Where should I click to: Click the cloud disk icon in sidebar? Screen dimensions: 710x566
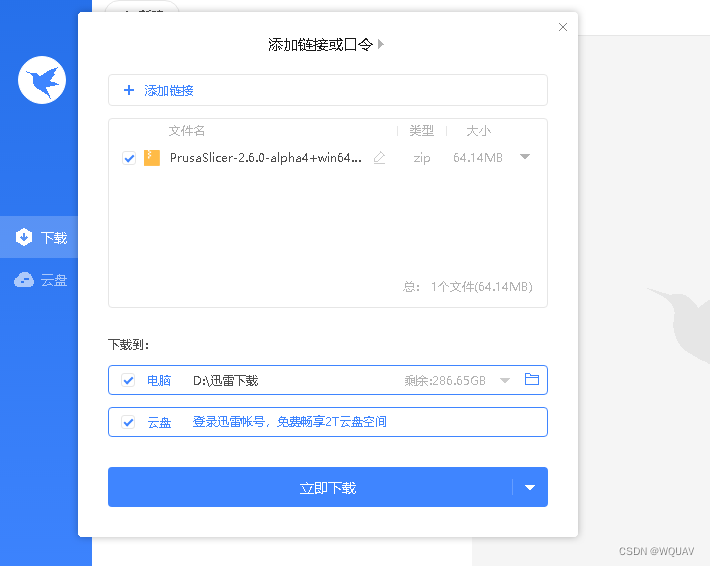click(24, 280)
